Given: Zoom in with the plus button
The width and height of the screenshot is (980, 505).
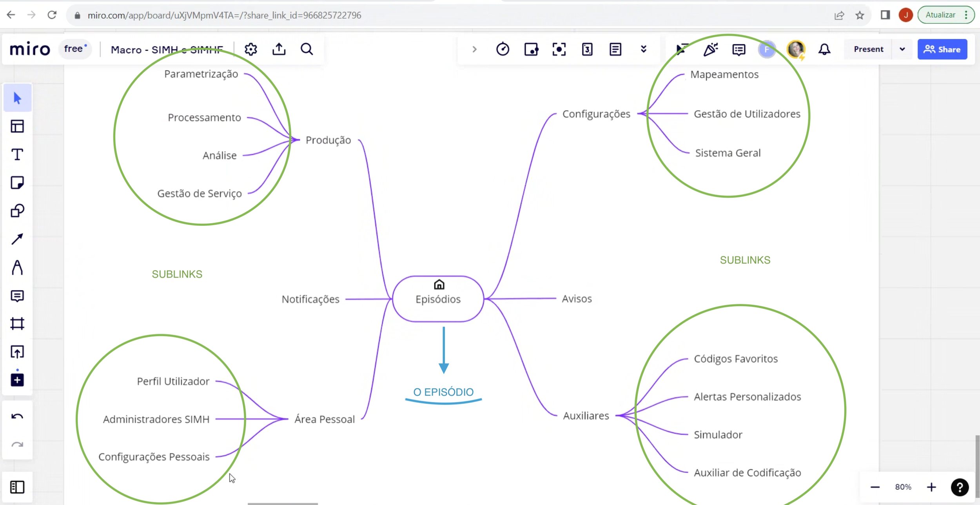Looking at the screenshot, I should click(x=931, y=487).
